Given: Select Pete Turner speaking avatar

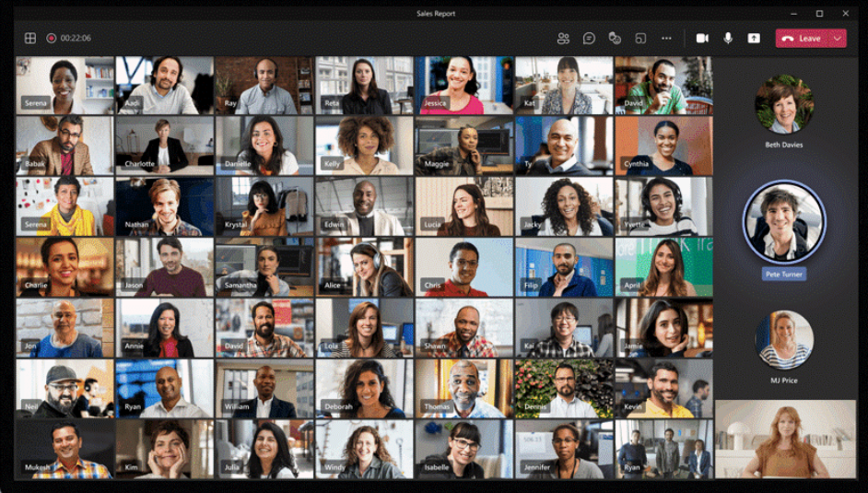Looking at the screenshot, I should click(x=784, y=221).
